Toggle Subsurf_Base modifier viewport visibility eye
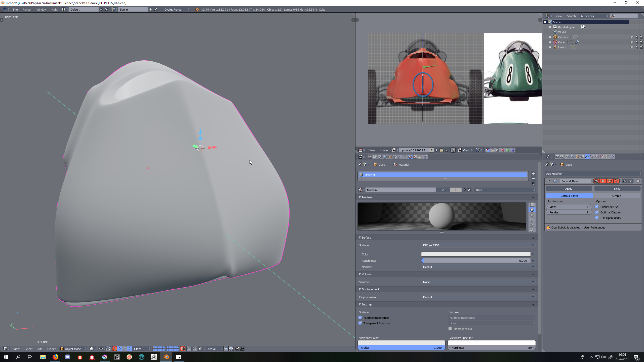 coord(603,181)
